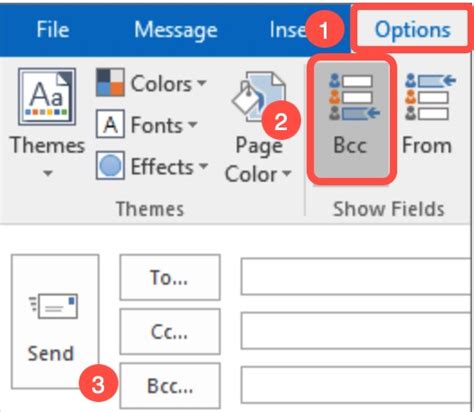Image resolution: width=474 pixels, height=412 pixels.
Task: Click the Themes gallery icon
Action: coord(47,96)
